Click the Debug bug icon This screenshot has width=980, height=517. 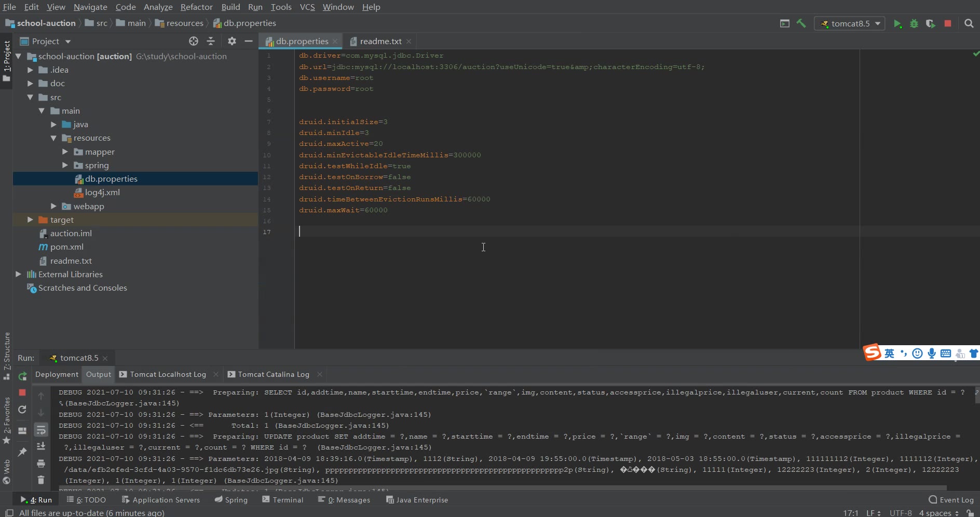pyautogui.click(x=914, y=24)
